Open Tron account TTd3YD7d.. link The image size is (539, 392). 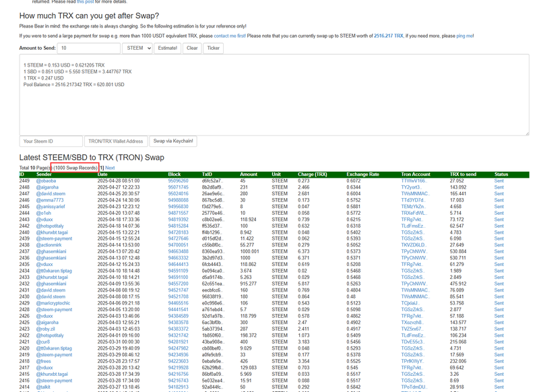click(413, 200)
